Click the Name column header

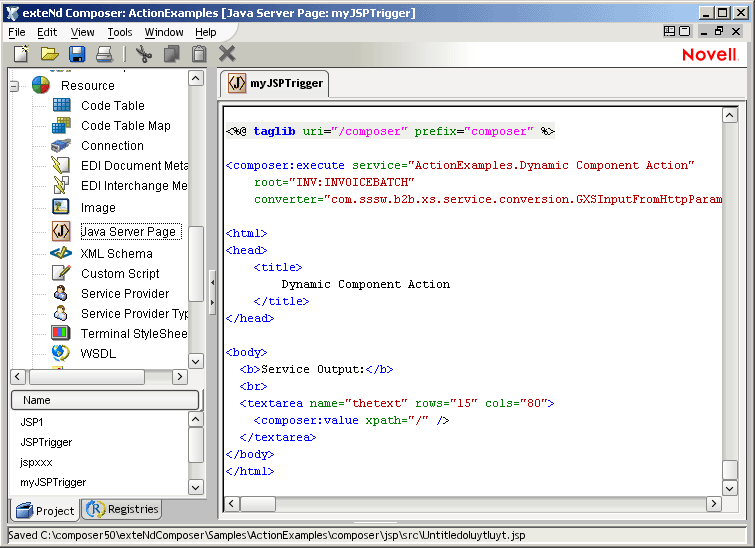click(104, 400)
